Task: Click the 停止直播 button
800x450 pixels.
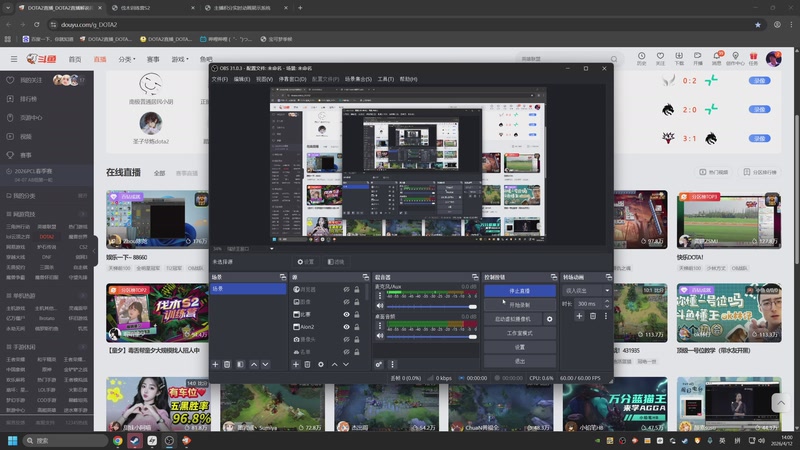Action: (519, 290)
